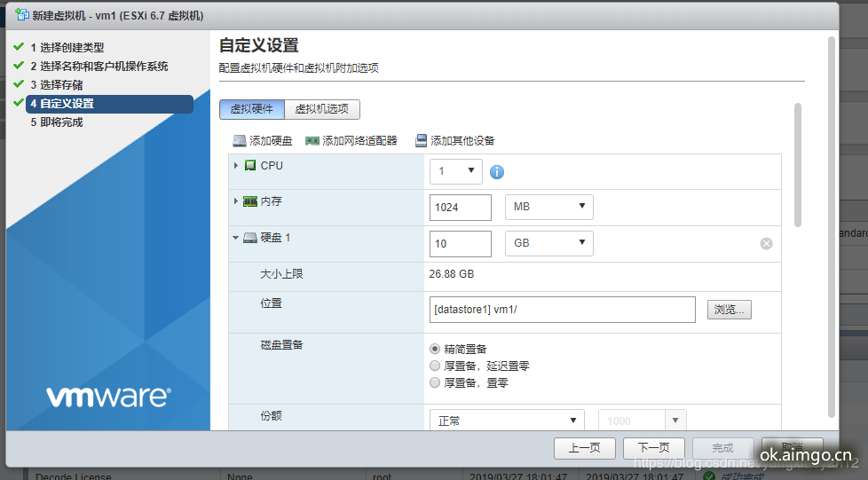Click the Next (下一页) button
Viewport: 868px width, 480px height.
[x=653, y=448]
